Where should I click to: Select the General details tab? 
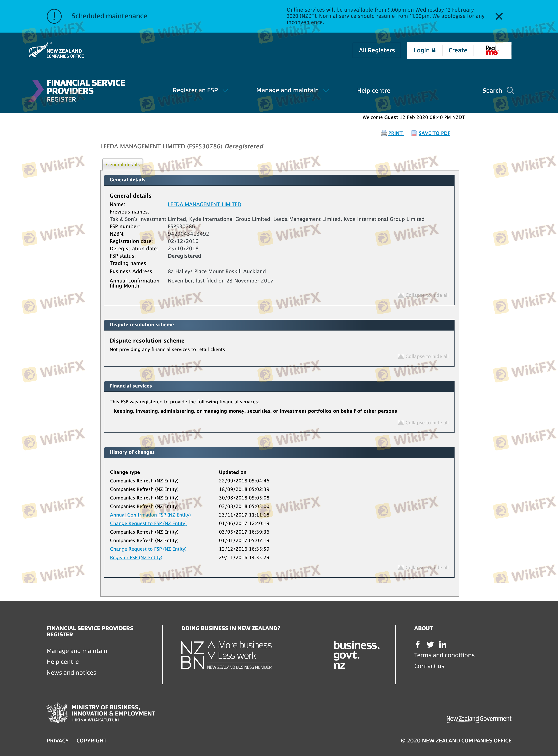(x=123, y=164)
